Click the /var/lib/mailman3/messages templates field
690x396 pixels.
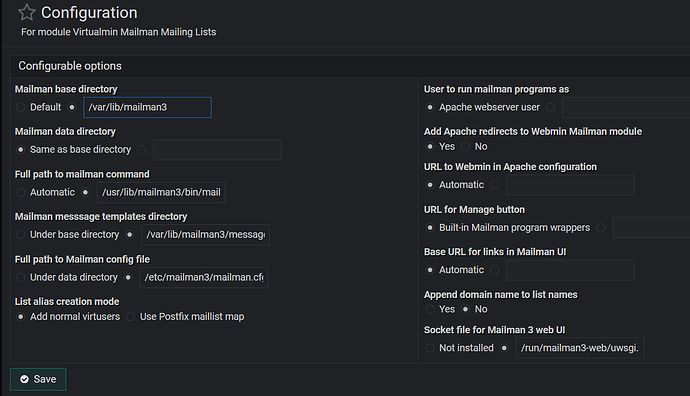pyautogui.click(x=206, y=235)
